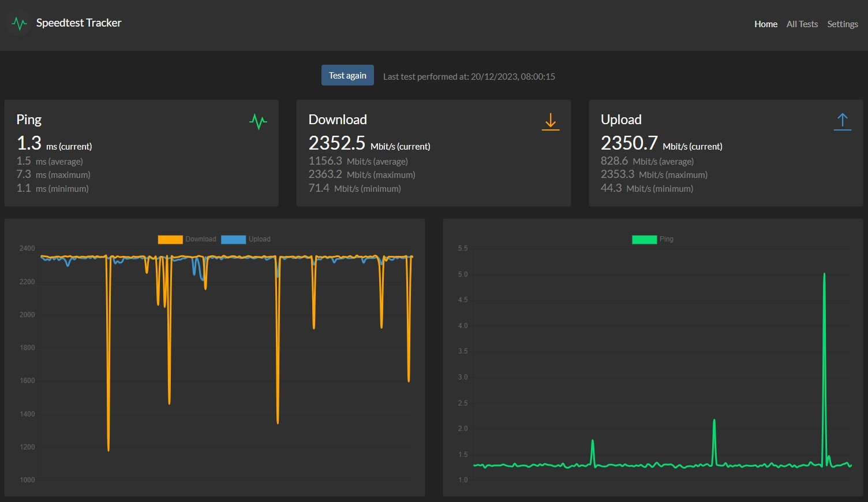Click the orange Download legend swatch
The height and width of the screenshot is (502, 868).
coord(170,239)
